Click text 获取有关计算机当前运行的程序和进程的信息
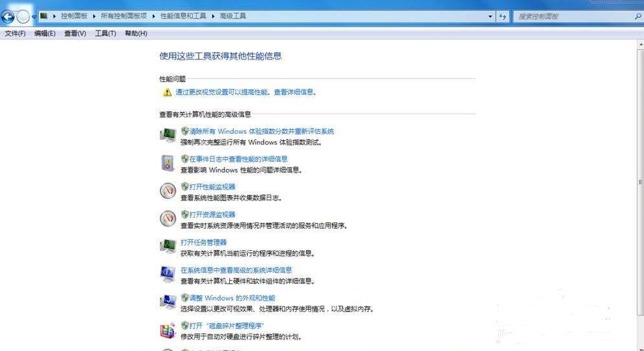644x351 pixels. (248, 254)
